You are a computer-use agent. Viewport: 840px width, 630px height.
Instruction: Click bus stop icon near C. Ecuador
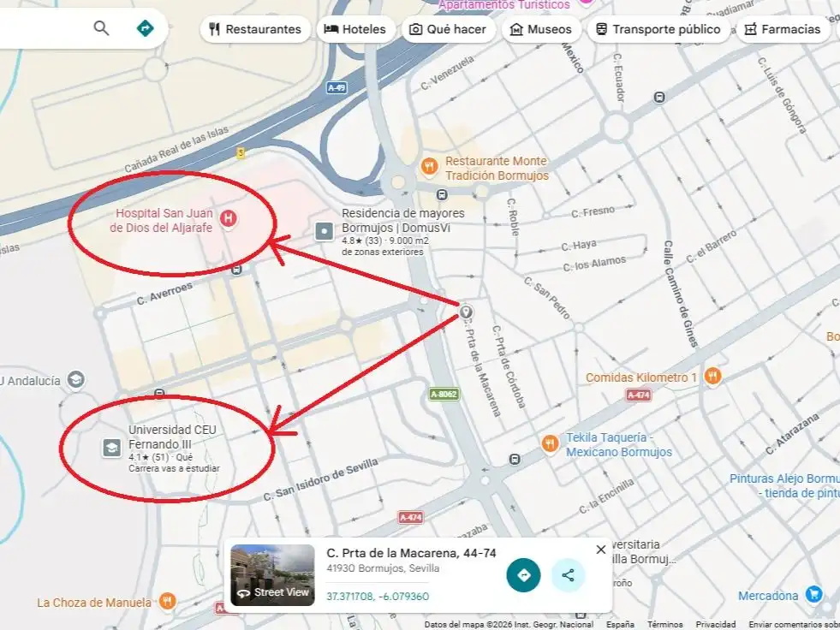point(659,98)
